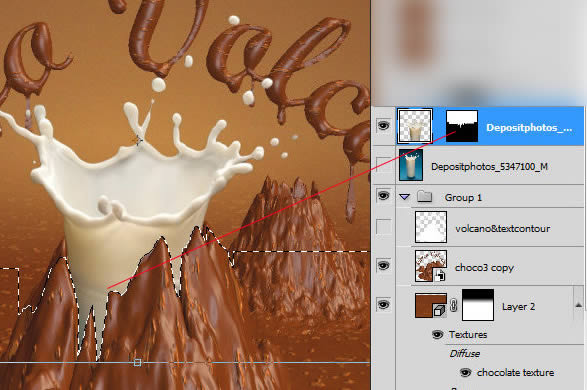Image resolution: width=587 pixels, height=390 pixels.
Task: Click the Depositphotos_5347100_M layer thumbnail
Action: click(x=411, y=165)
